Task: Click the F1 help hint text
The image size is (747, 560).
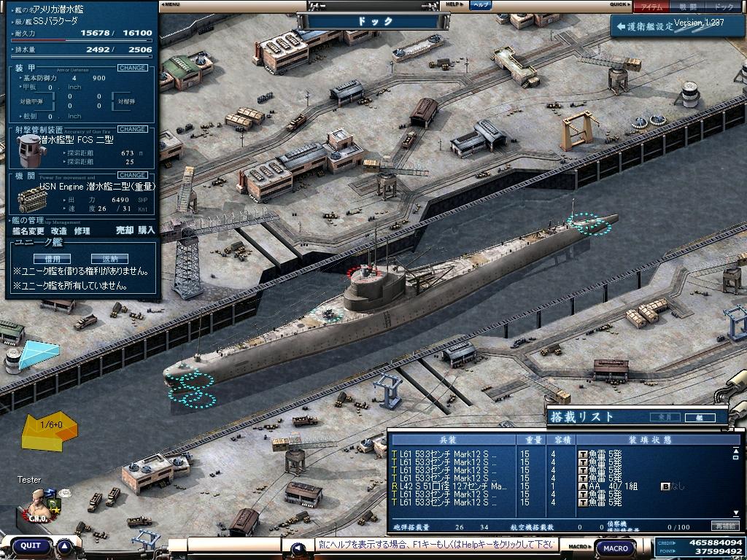Action: click(435, 544)
